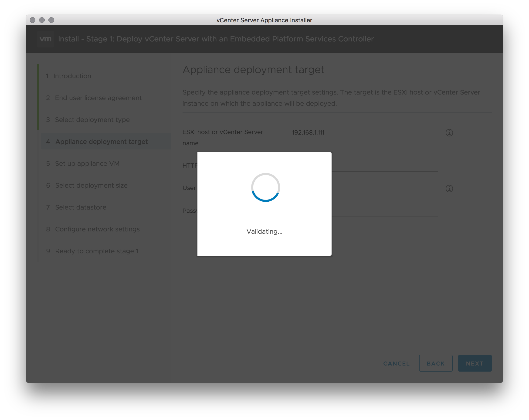
Task: Click the User name input field
Action: click(384, 188)
